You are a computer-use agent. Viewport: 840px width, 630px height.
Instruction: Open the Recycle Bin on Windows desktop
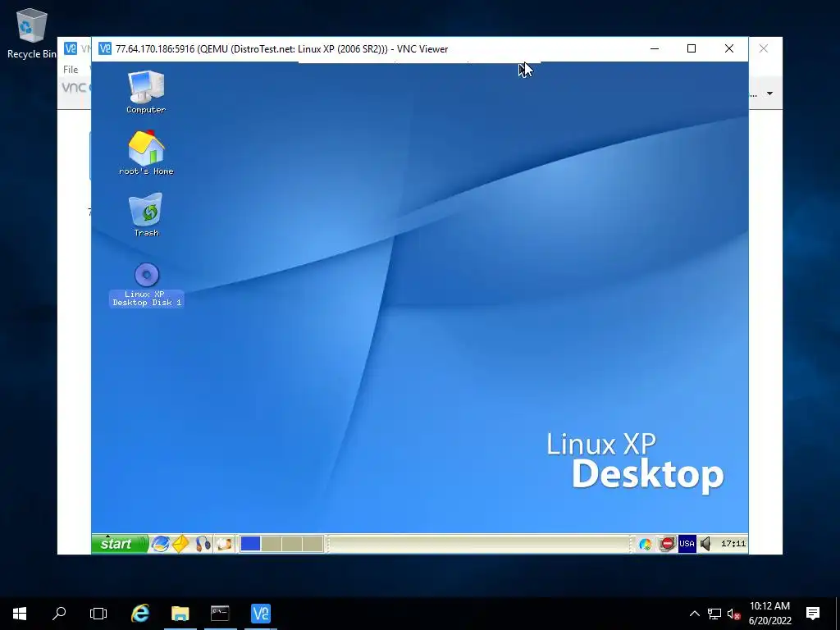tap(31, 33)
